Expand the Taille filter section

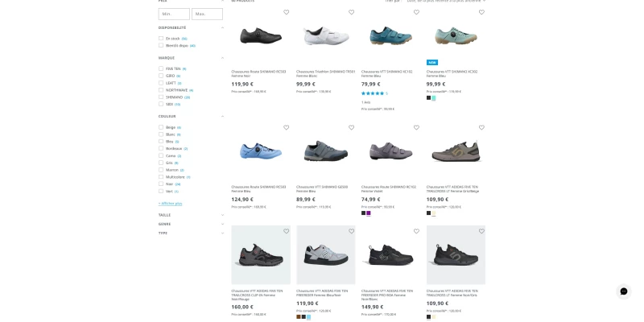pyautogui.click(x=191, y=215)
